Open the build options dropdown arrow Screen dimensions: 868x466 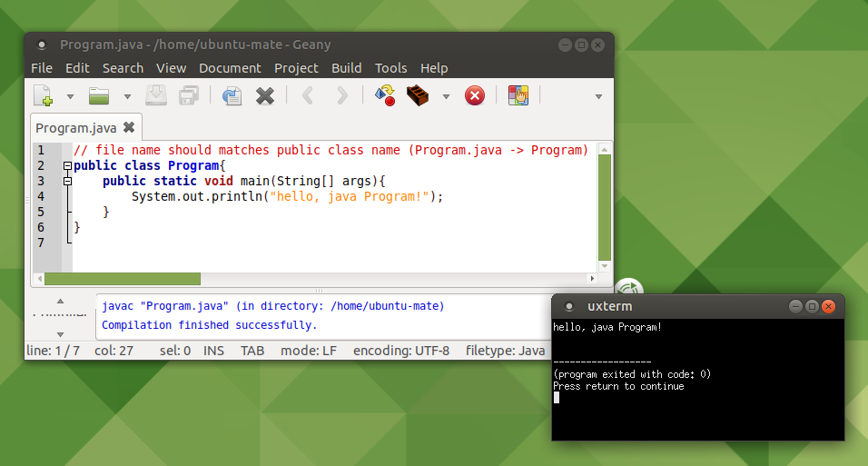tap(446, 96)
